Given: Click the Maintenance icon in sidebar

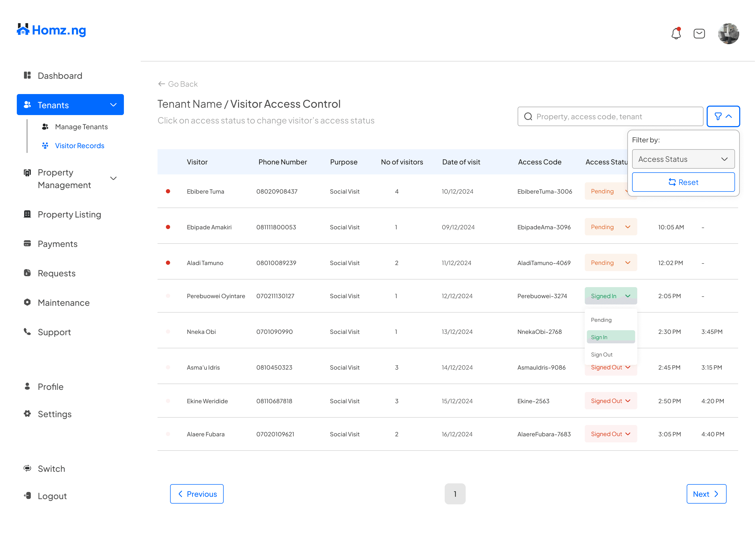Looking at the screenshot, I should coord(27,302).
